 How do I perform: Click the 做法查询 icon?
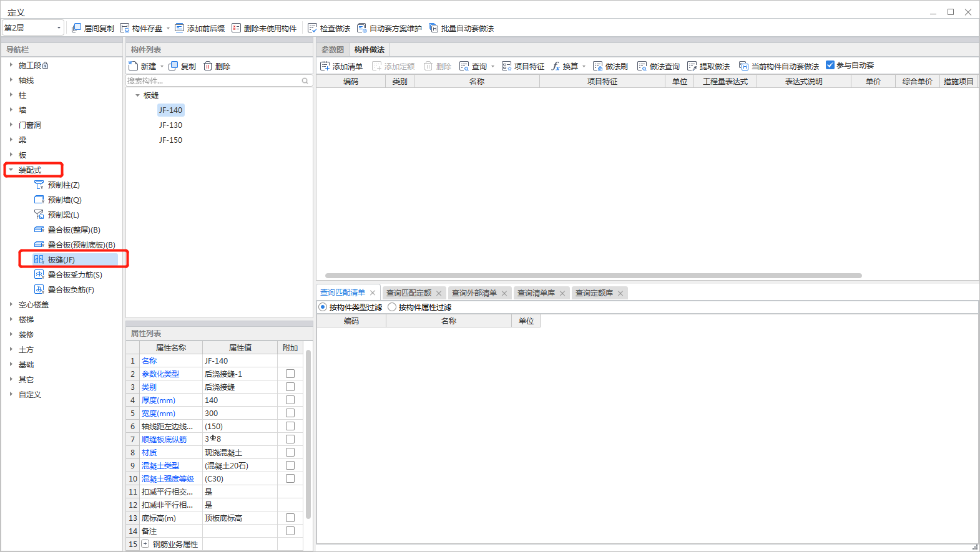pyautogui.click(x=642, y=66)
